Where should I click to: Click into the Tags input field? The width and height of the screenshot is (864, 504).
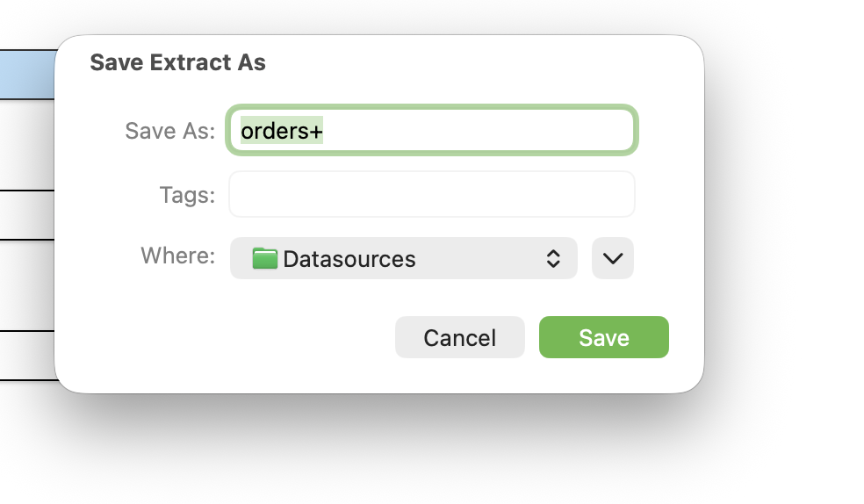[431, 194]
